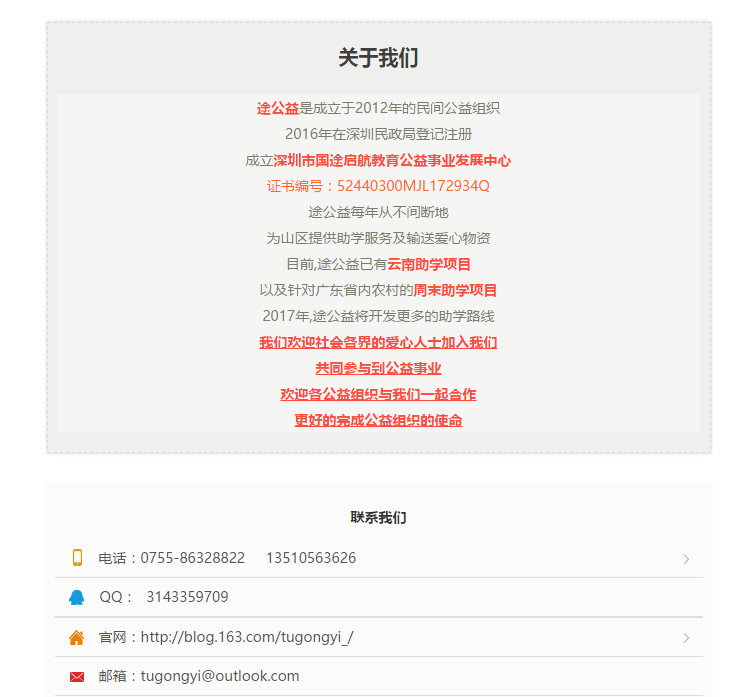The height and width of the screenshot is (697, 738).
Task: Click mobile number 13510563626
Action: coord(311,558)
